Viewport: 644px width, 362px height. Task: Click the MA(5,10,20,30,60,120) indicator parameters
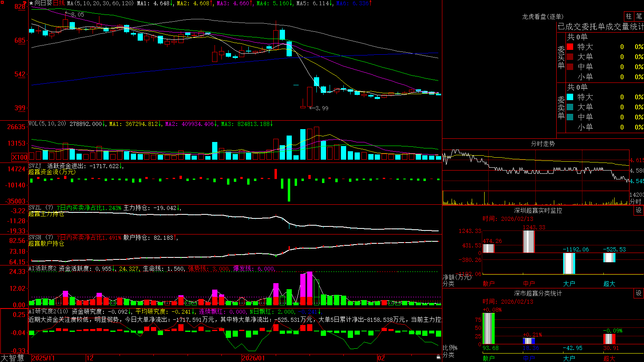(x=100, y=3)
